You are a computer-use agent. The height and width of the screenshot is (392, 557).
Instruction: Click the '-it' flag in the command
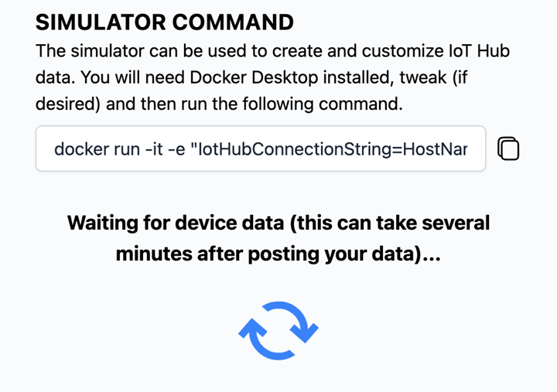coord(154,149)
